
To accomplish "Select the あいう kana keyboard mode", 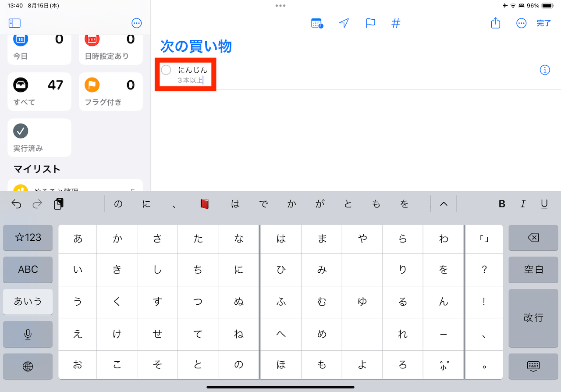I will click(x=28, y=302).
